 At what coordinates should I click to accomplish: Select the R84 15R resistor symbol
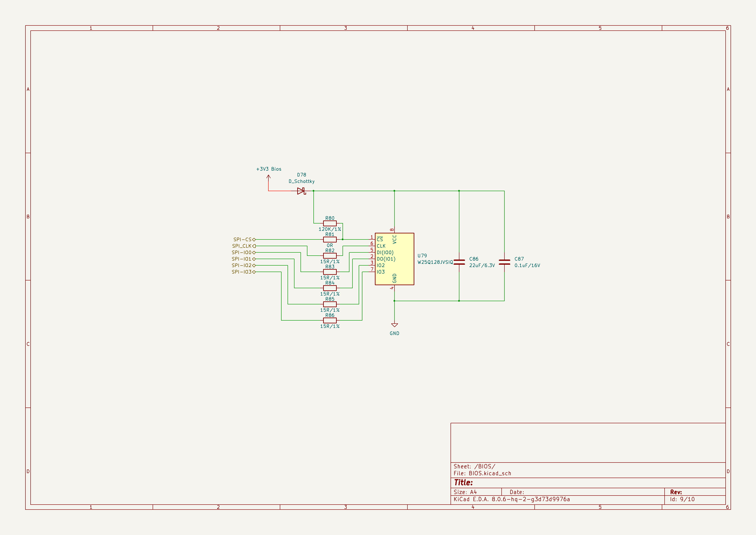point(330,288)
